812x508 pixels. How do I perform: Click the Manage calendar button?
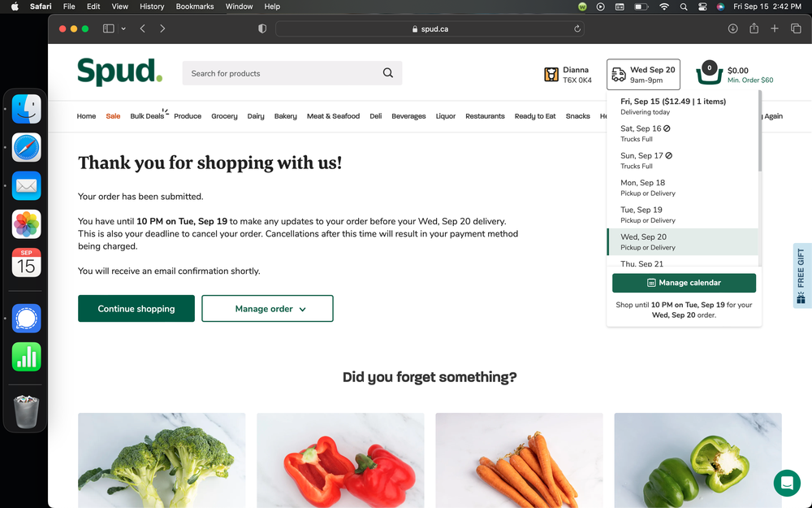(x=684, y=283)
